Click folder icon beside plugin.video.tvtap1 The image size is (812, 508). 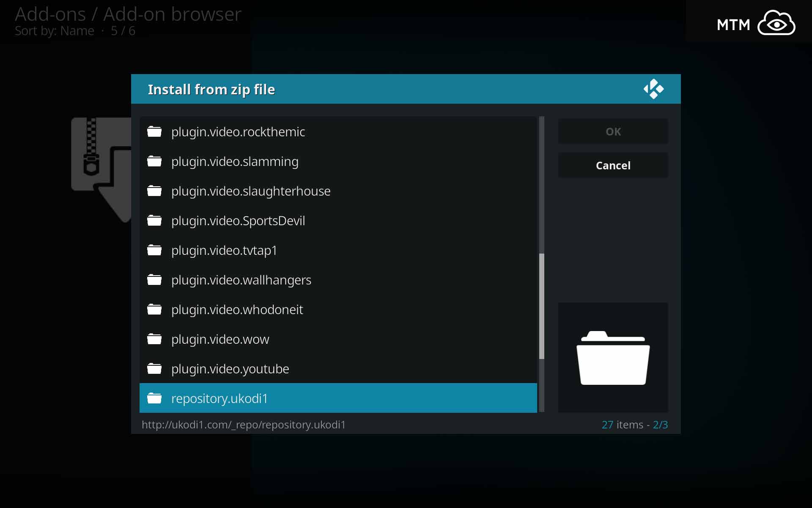tap(154, 250)
